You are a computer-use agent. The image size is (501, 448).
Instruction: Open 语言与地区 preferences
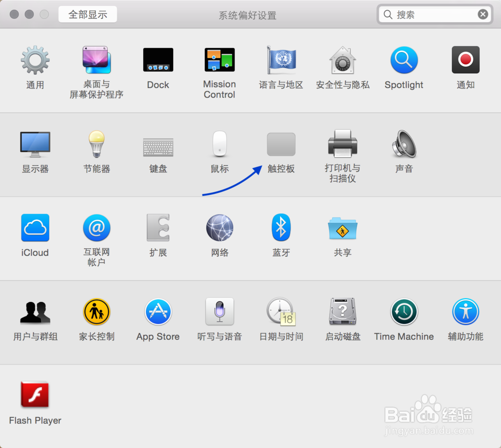click(281, 60)
